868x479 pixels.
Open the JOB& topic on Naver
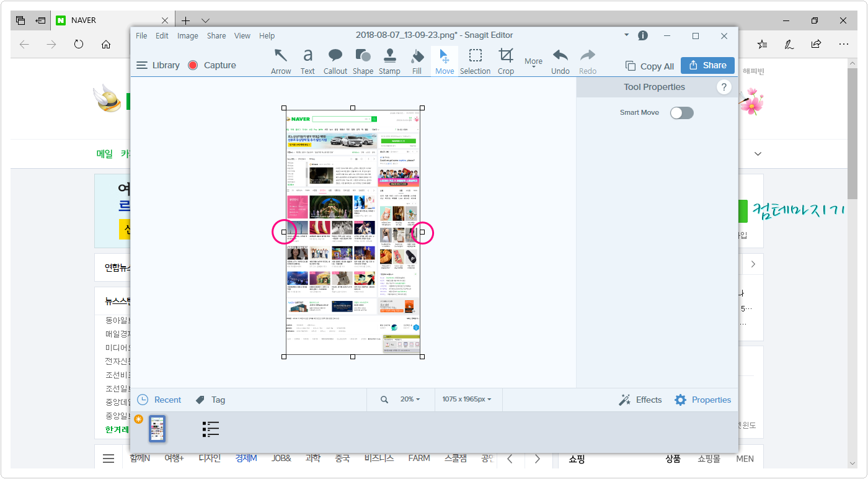click(281, 459)
